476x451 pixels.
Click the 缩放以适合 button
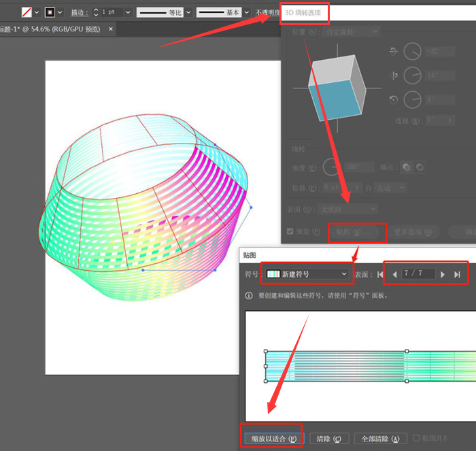coord(273,439)
